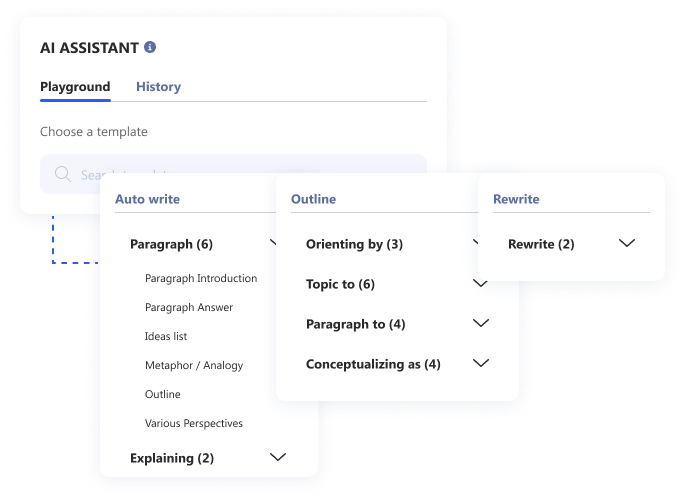Click the Auto write category heading
The height and width of the screenshot is (500, 685).
click(147, 199)
